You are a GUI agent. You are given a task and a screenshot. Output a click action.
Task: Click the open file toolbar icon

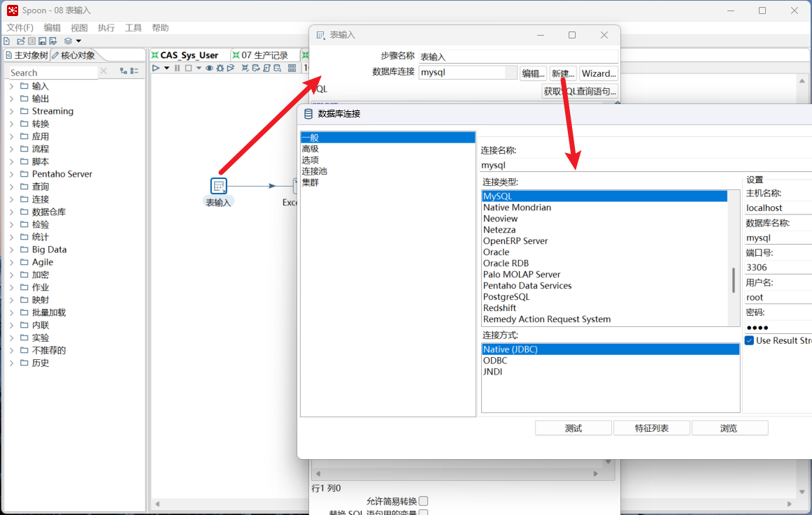pos(21,41)
